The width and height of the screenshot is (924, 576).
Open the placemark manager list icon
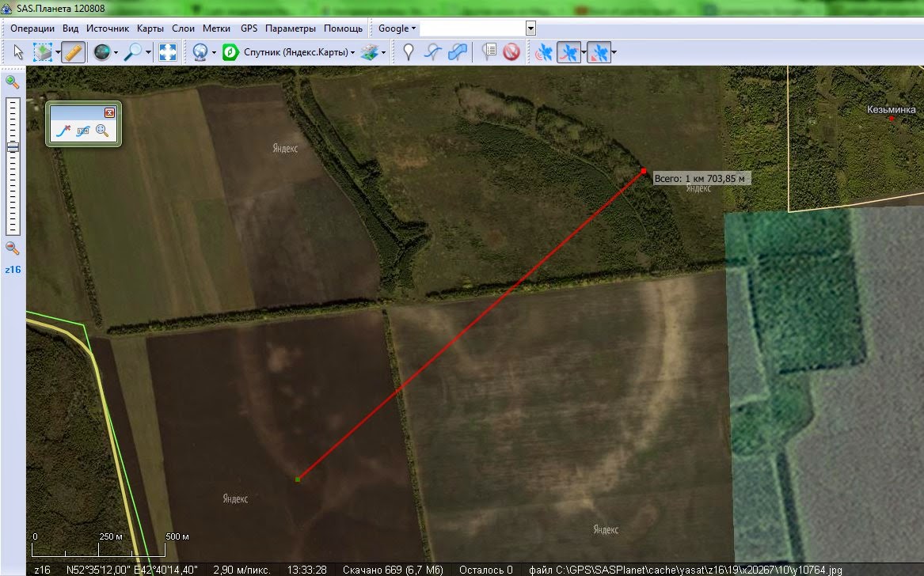click(489, 52)
